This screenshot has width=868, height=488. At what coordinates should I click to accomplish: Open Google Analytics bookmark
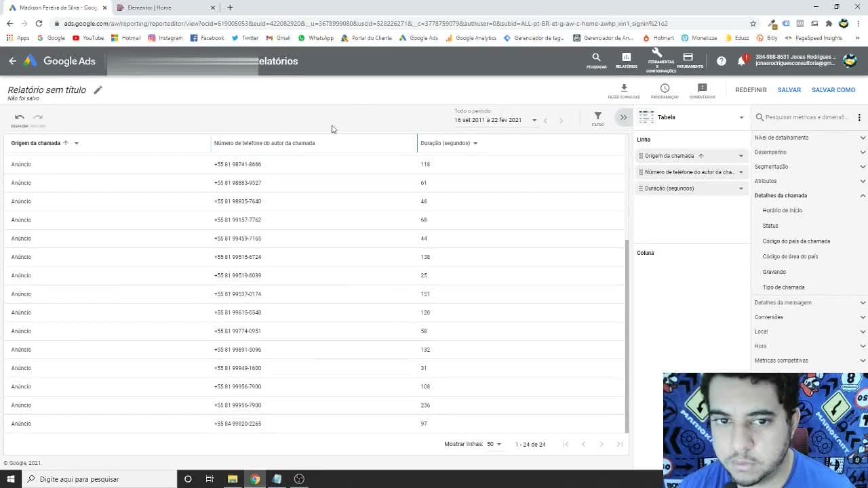tap(471, 38)
